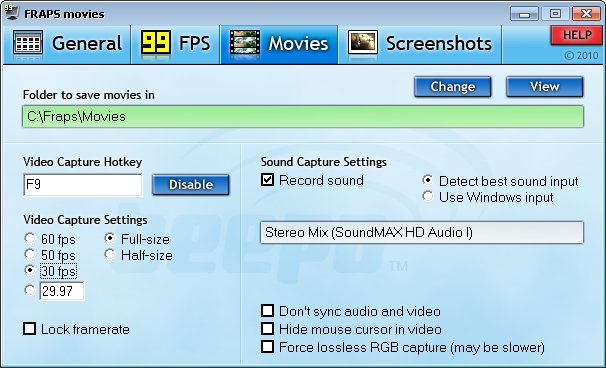This screenshot has height=368, width=606.
Task: Click the 29.97 custom fps field
Action: [x=62, y=291]
